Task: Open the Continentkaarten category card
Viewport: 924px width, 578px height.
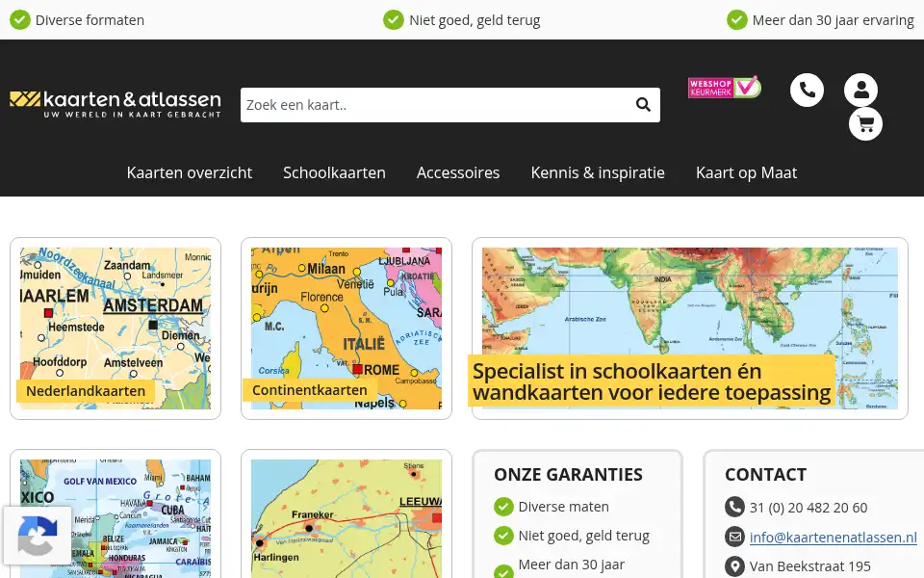Action: pyautogui.click(x=346, y=328)
